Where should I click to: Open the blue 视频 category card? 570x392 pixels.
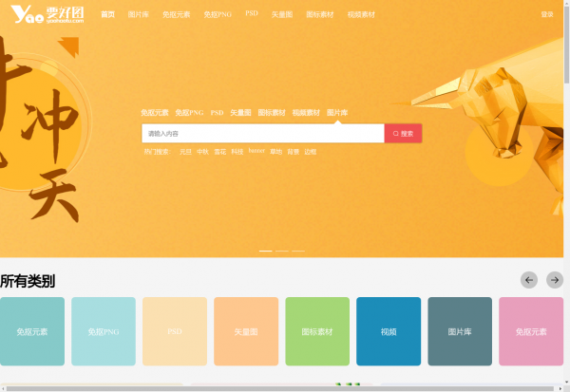[x=389, y=331]
